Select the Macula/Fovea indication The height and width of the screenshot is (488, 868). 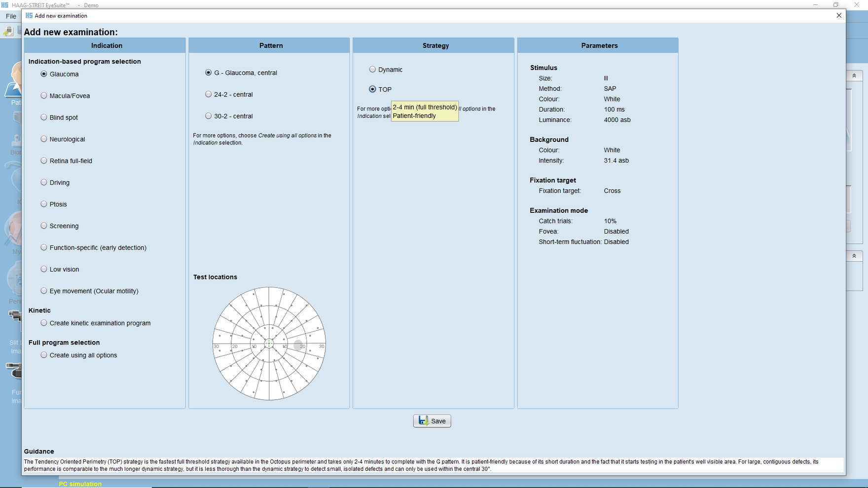pos(44,96)
